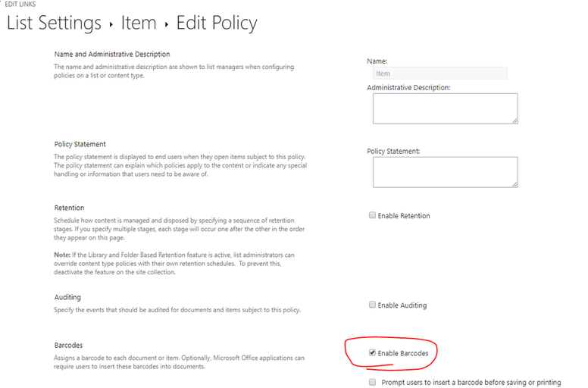This screenshot has width=588, height=388.
Task: Click the Edit Policy page title
Action: (x=217, y=23)
